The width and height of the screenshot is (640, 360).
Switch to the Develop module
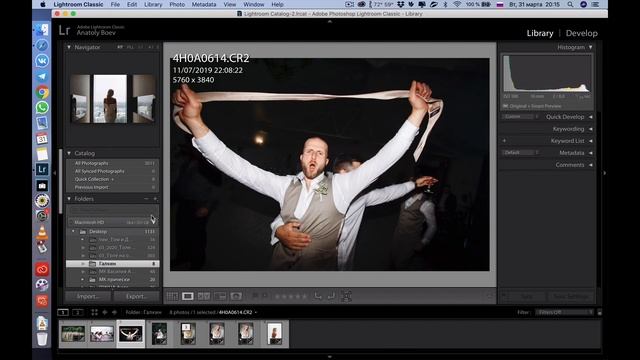581,33
